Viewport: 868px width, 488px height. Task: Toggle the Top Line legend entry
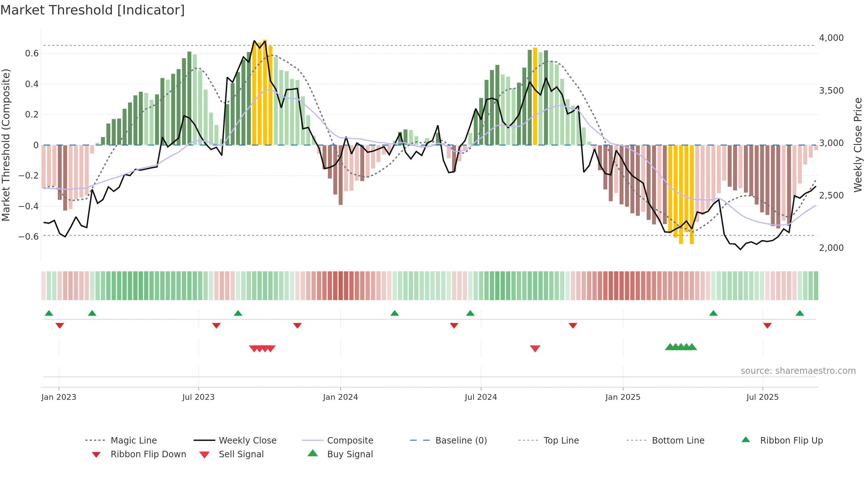tap(549, 440)
